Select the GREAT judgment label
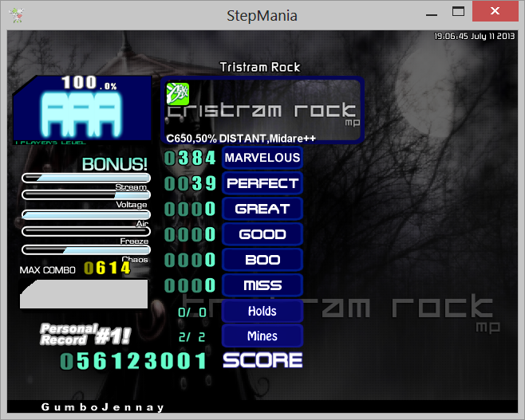This screenshot has height=420, width=525. tap(262, 209)
